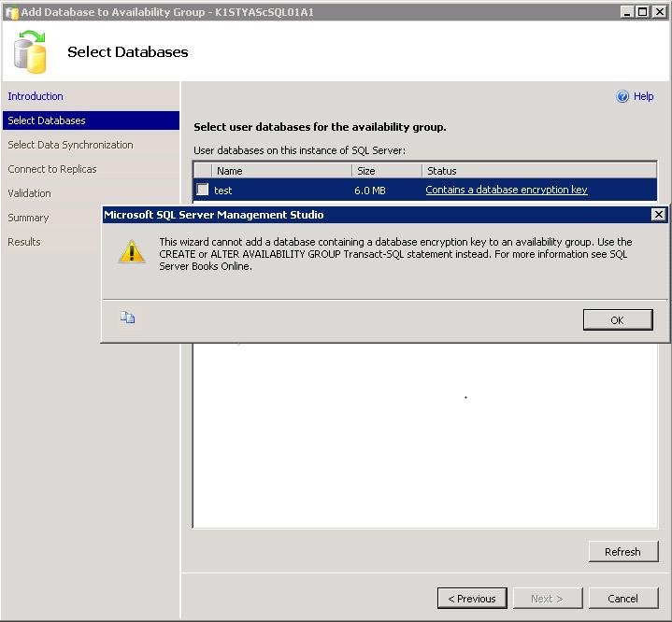Close the Add Database wizard window

[659, 12]
